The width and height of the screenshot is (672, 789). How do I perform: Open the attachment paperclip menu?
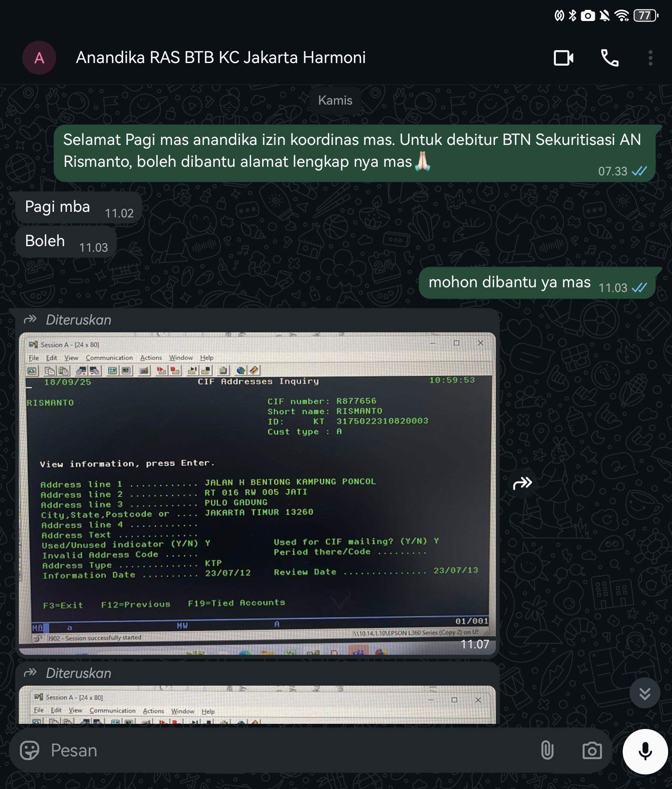(x=547, y=750)
